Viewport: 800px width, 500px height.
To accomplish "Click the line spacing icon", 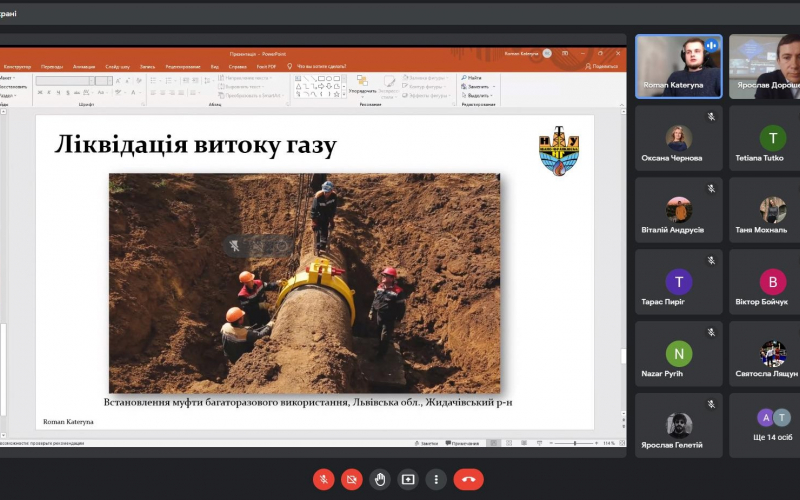I will click(x=207, y=81).
